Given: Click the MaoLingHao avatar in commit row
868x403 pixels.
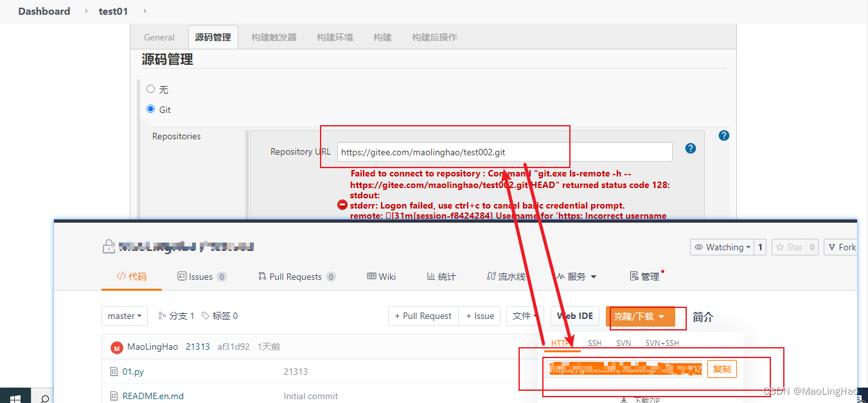Looking at the screenshot, I should point(117,348).
